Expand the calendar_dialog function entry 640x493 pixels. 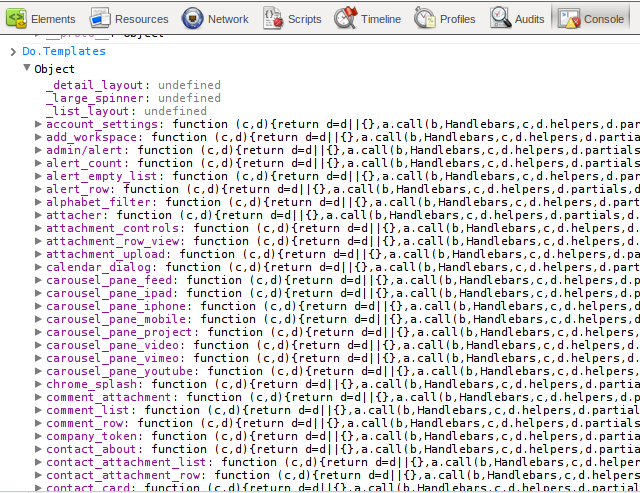[x=38, y=267]
